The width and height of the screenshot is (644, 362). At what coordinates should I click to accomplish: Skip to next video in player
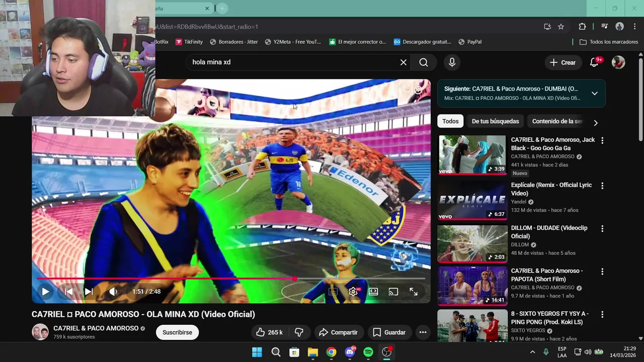(x=89, y=292)
